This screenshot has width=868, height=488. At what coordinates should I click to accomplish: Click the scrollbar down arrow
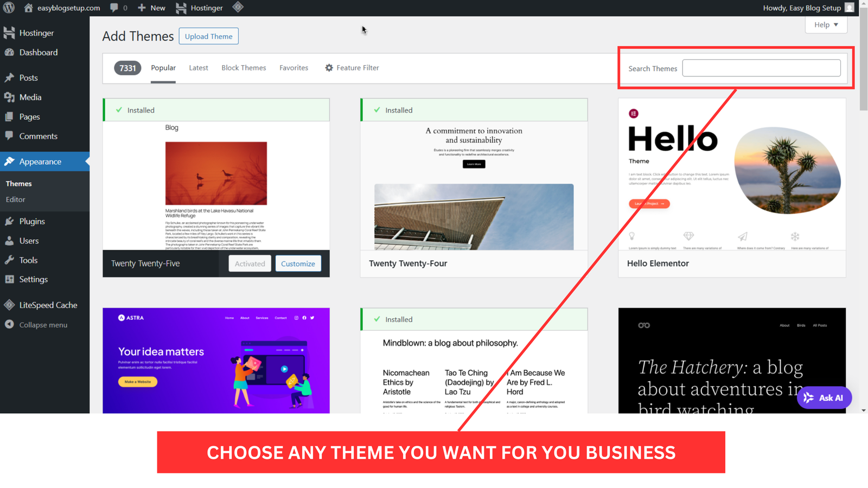click(864, 410)
